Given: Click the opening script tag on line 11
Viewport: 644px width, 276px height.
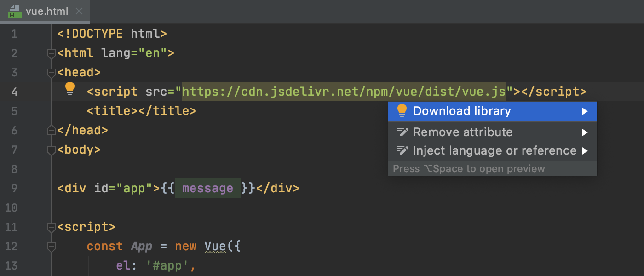Looking at the screenshot, I should pos(86,227).
